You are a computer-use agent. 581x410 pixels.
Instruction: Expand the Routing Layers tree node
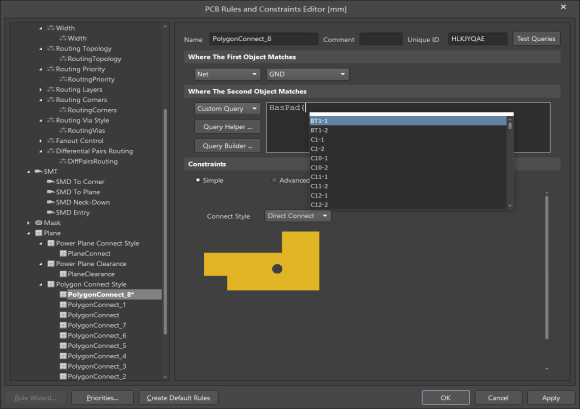tap(41, 90)
